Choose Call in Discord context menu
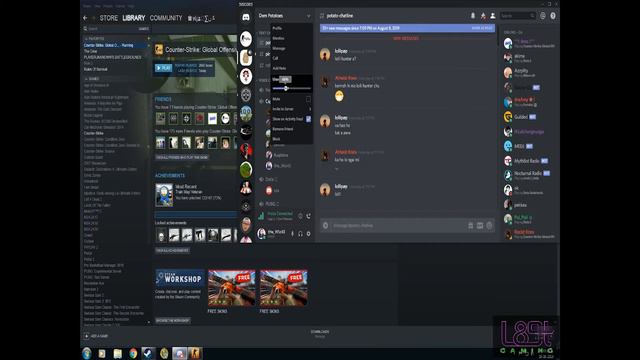Screen dimensions: 640x360 tap(275, 58)
